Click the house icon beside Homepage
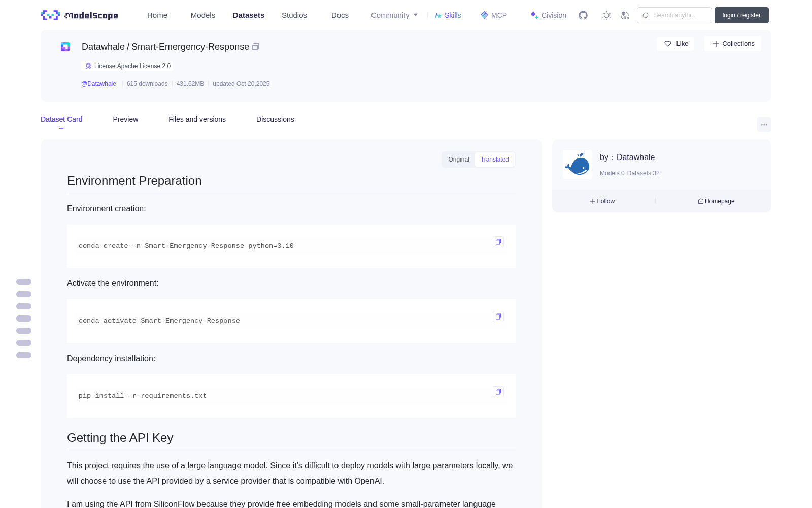 point(701,201)
